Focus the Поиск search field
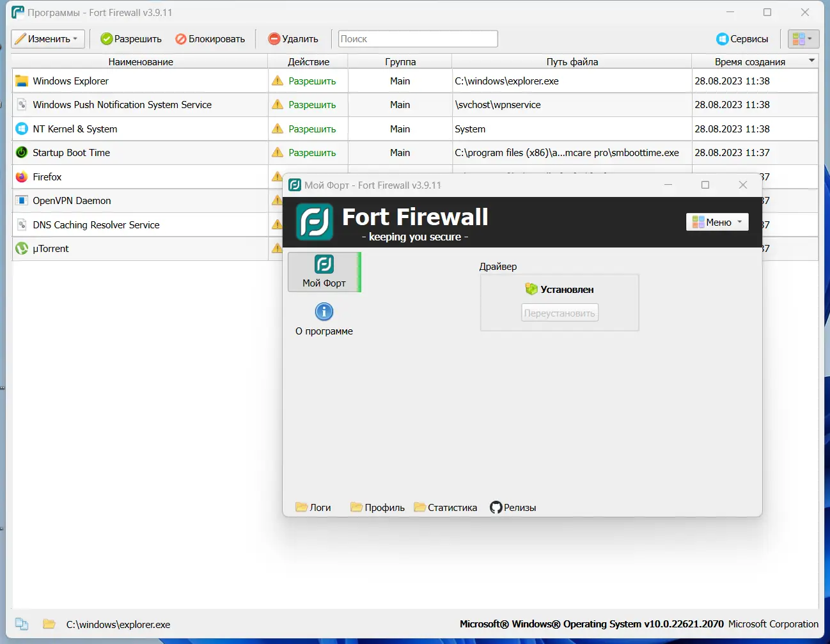830x644 pixels. (x=418, y=39)
